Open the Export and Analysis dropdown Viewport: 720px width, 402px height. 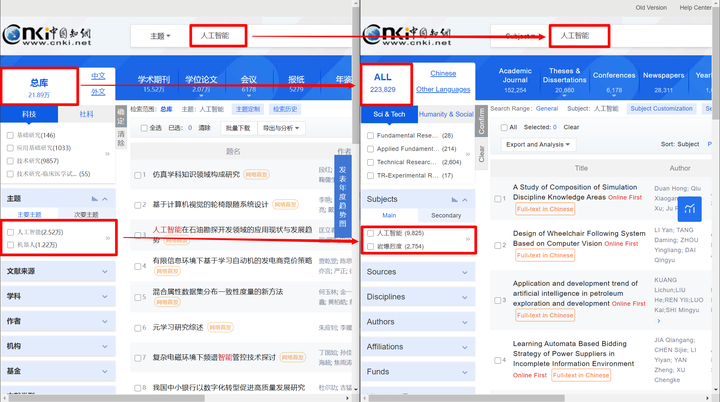[x=538, y=145]
